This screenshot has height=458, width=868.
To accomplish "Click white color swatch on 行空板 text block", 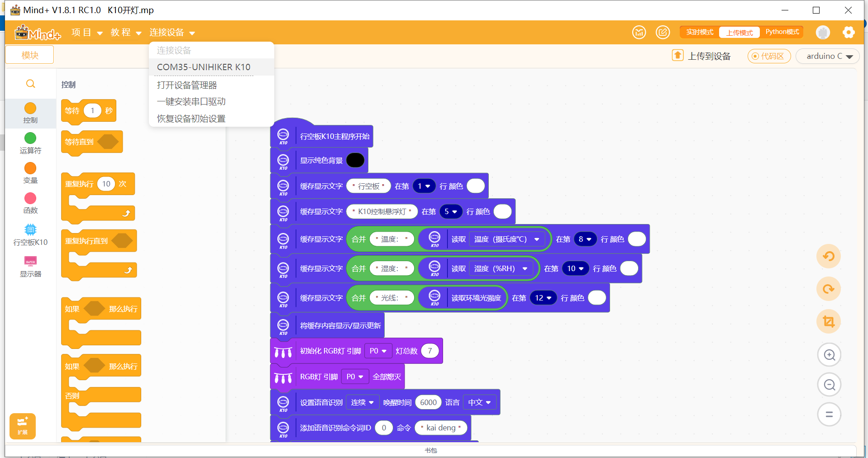I will coord(476,186).
